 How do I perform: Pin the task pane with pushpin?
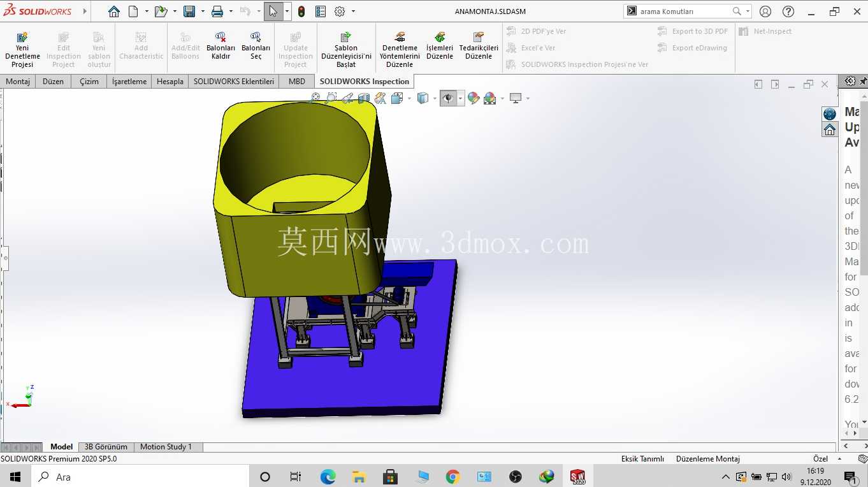pos(864,81)
